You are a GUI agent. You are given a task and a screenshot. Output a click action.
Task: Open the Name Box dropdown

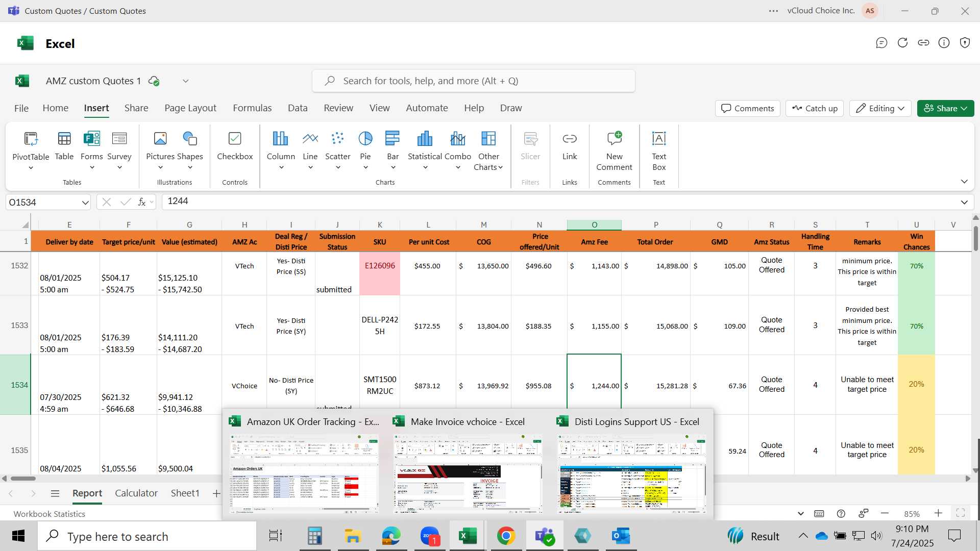click(85, 203)
